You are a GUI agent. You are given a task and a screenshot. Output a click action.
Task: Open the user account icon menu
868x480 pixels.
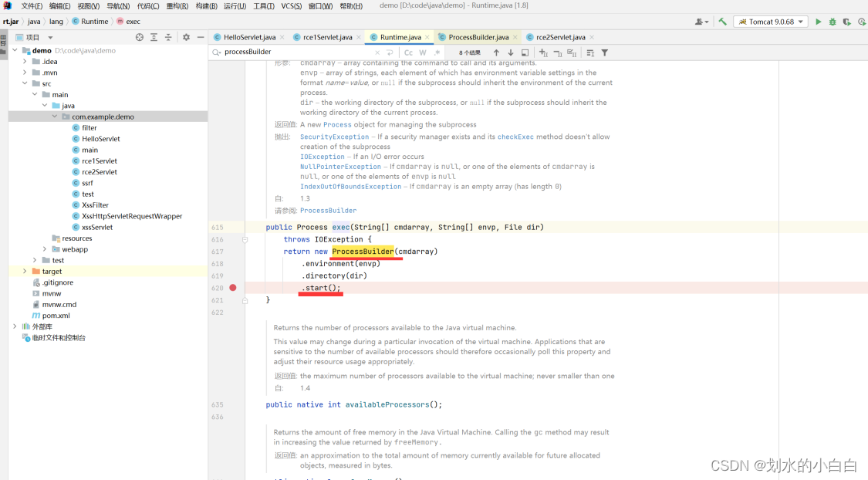click(x=701, y=22)
